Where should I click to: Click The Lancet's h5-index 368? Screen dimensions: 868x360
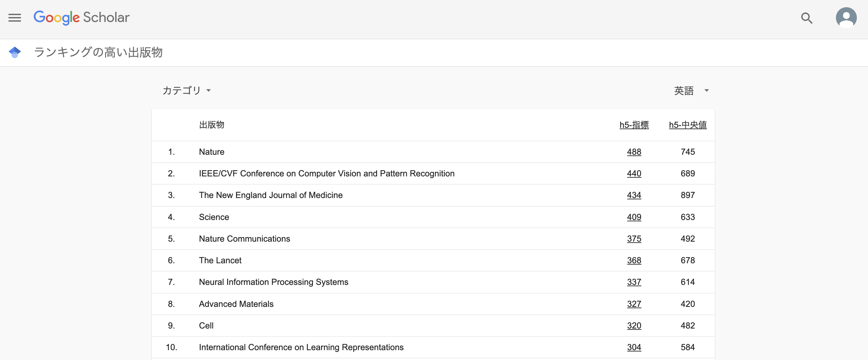(x=634, y=260)
